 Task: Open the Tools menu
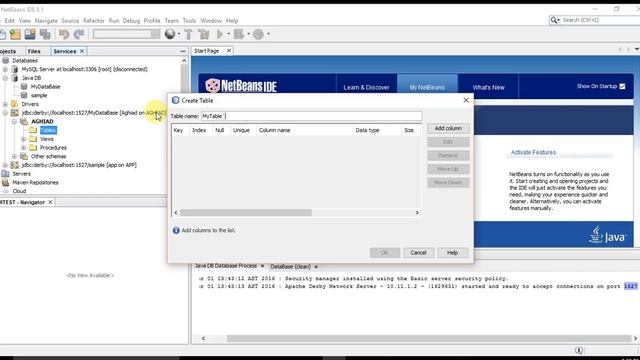(189, 21)
